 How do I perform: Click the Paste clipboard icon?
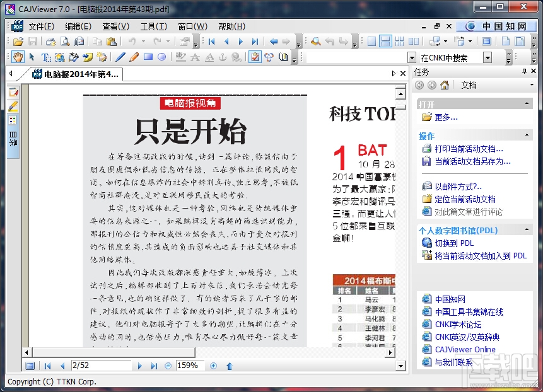pyautogui.click(x=111, y=42)
